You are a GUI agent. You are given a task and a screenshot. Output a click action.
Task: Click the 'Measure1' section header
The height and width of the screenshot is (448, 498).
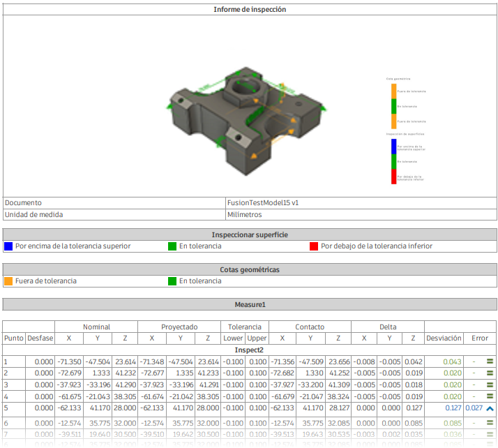pyautogui.click(x=250, y=305)
